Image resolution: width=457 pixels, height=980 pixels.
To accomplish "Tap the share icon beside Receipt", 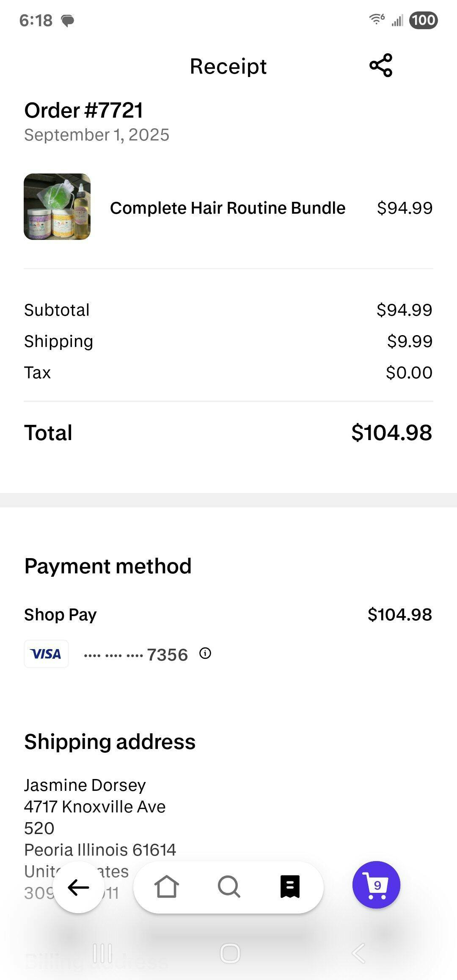I will pyautogui.click(x=381, y=66).
